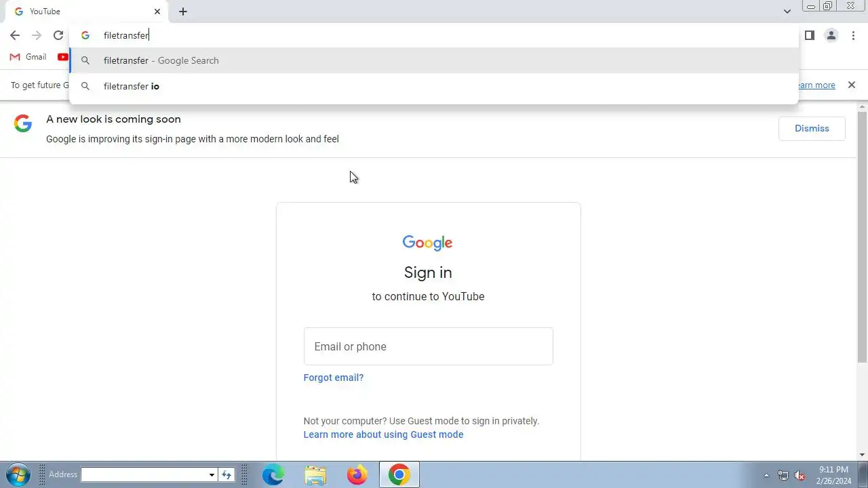Click the forward navigation arrow

pyautogui.click(x=37, y=35)
